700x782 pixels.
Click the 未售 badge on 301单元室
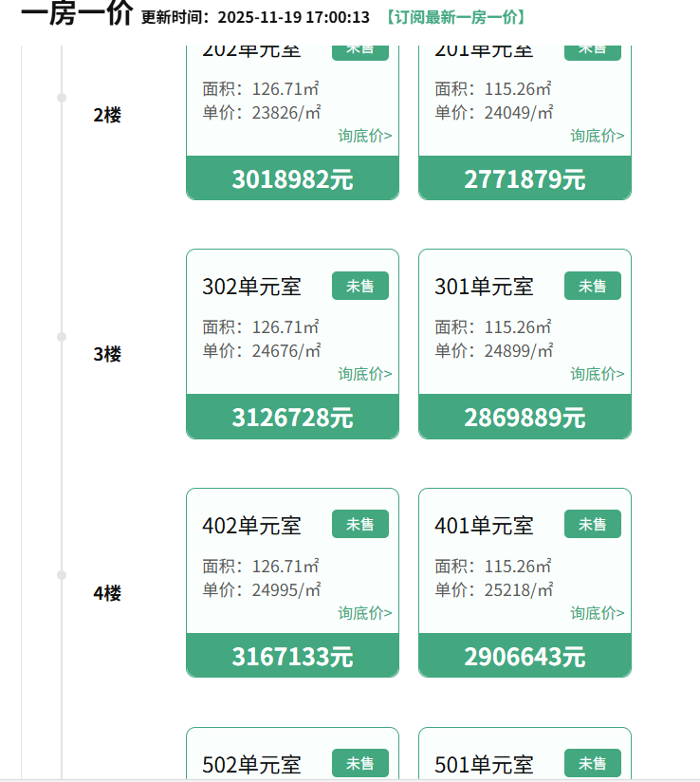click(x=592, y=286)
